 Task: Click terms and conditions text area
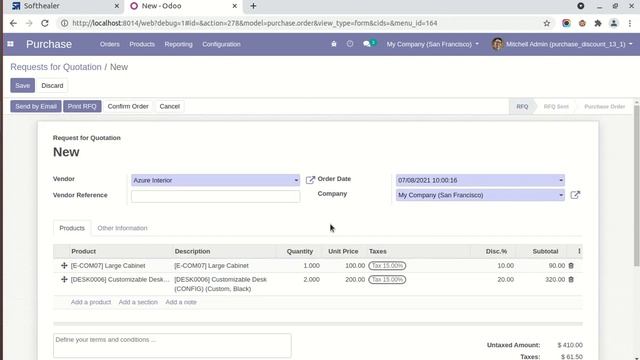point(172,346)
